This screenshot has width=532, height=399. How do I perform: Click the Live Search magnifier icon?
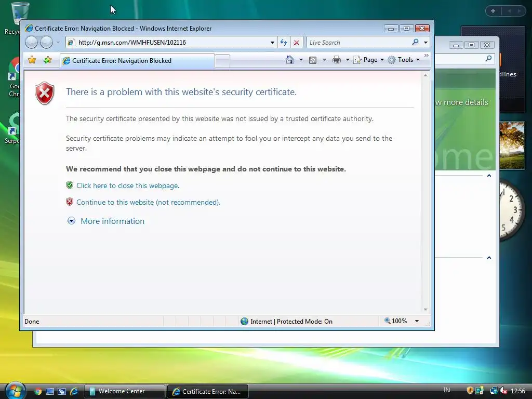click(415, 42)
